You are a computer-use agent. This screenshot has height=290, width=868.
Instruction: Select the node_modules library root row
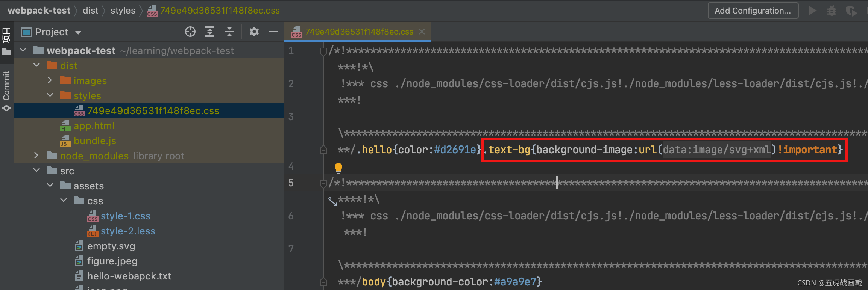pos(149,156)
